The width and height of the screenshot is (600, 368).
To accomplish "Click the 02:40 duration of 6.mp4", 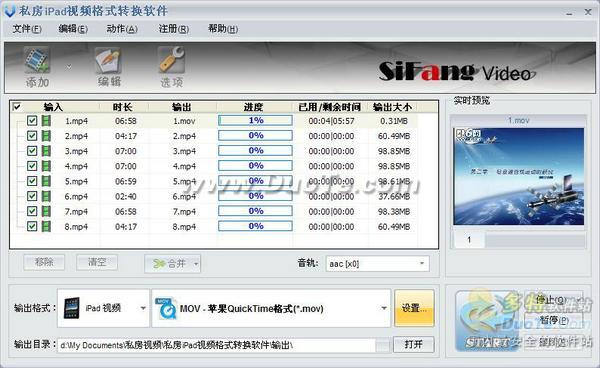I will [x=126, y=196].
